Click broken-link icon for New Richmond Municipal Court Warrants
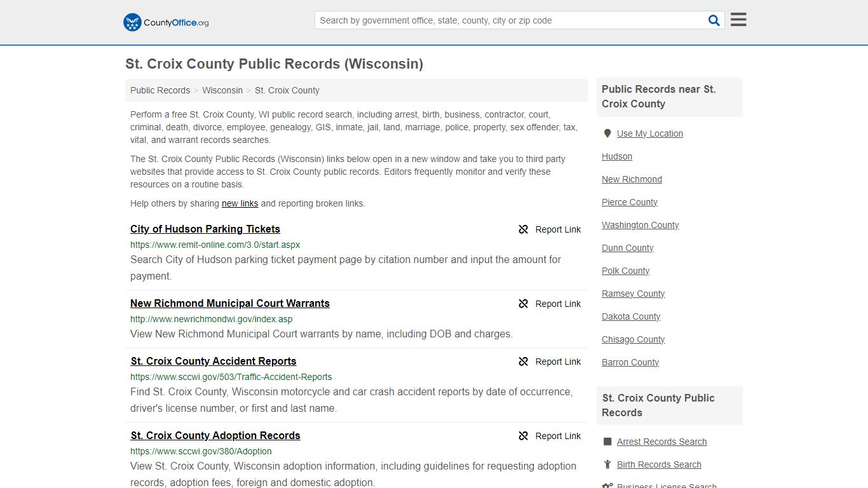 (x=524, y=304)
